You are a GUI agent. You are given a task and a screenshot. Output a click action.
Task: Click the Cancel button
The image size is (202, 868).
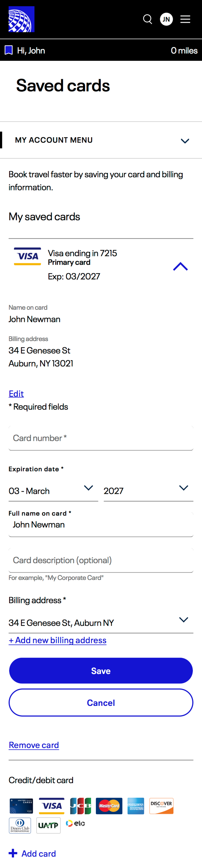101,703
